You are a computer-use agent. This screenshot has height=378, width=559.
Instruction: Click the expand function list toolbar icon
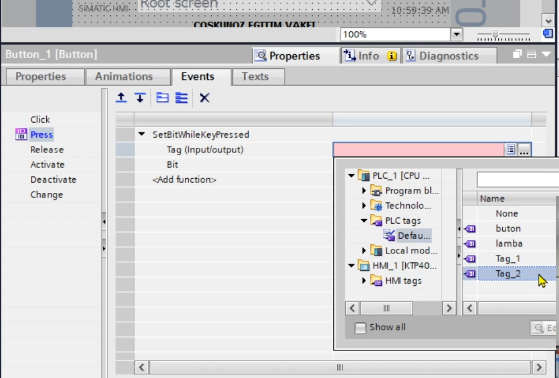pyautogui.click(x=162, y=97)
